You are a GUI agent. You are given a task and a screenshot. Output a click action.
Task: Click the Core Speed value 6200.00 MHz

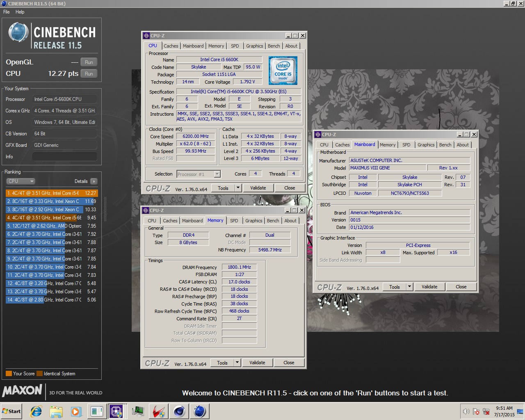tap(196, 137)
